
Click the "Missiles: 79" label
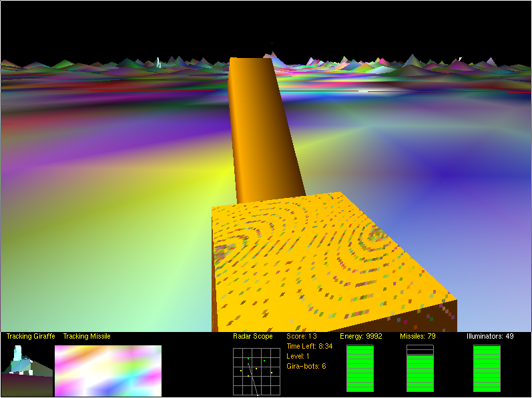[418, 337]
